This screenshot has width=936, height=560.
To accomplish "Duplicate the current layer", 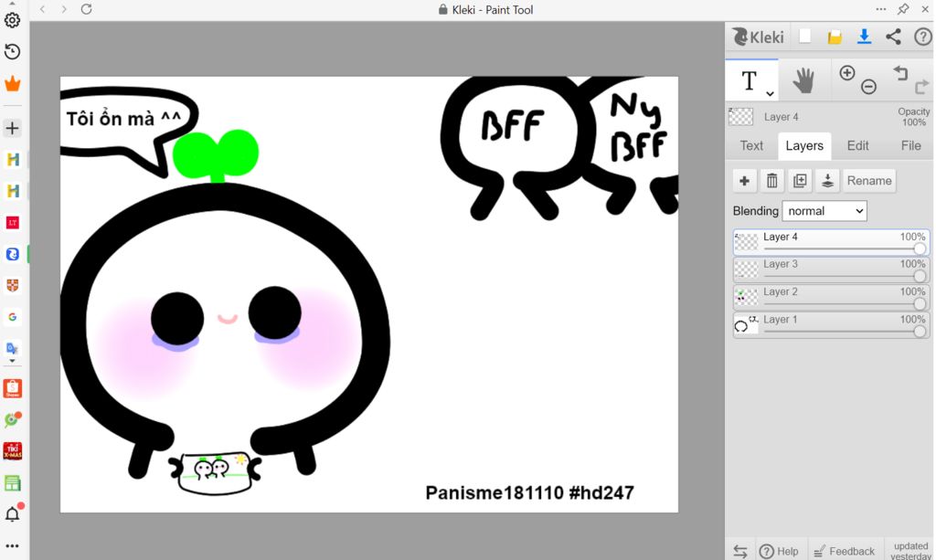I will pyautogui.click(x=800, y=181).
